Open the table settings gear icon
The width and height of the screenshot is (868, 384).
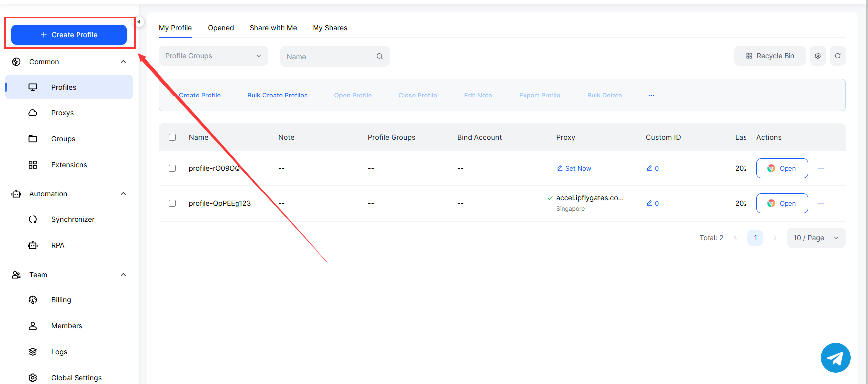pos(818,56)
